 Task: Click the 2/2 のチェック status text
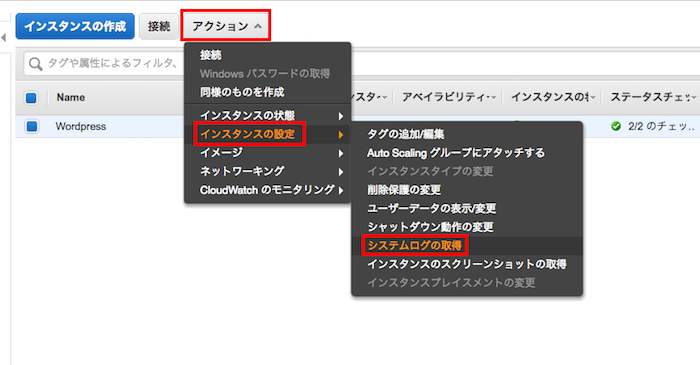[x=661, y=126]
